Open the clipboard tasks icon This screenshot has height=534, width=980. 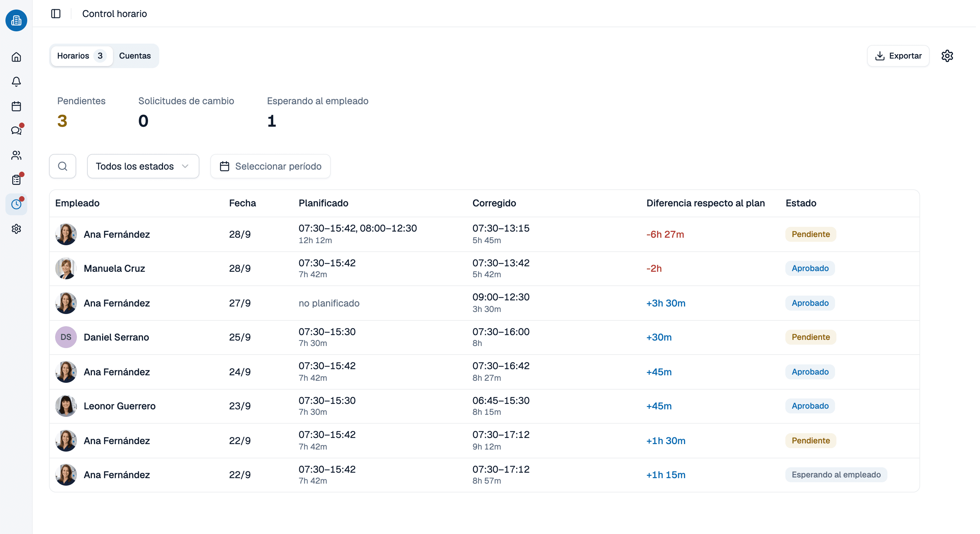point(16,180)
